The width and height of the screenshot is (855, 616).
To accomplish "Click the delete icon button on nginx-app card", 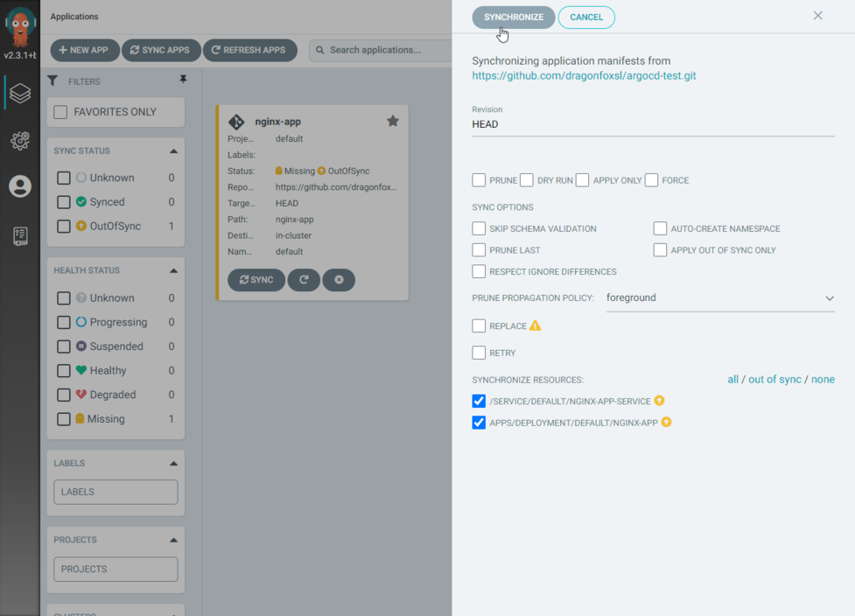I will tap(339, 280).
